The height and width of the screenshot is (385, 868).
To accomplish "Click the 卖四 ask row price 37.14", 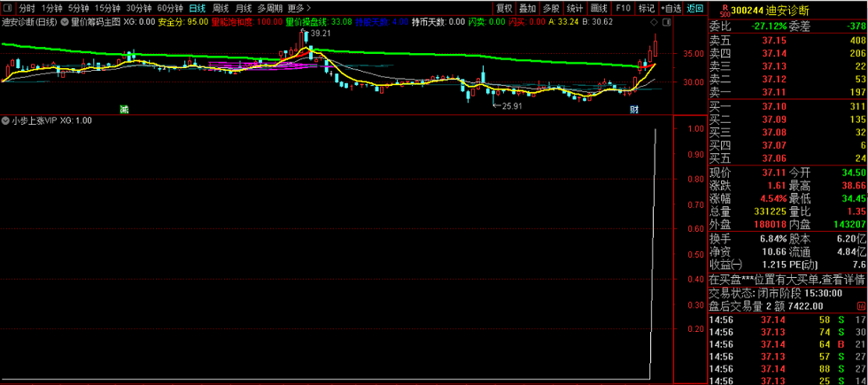I will point(774,53).
